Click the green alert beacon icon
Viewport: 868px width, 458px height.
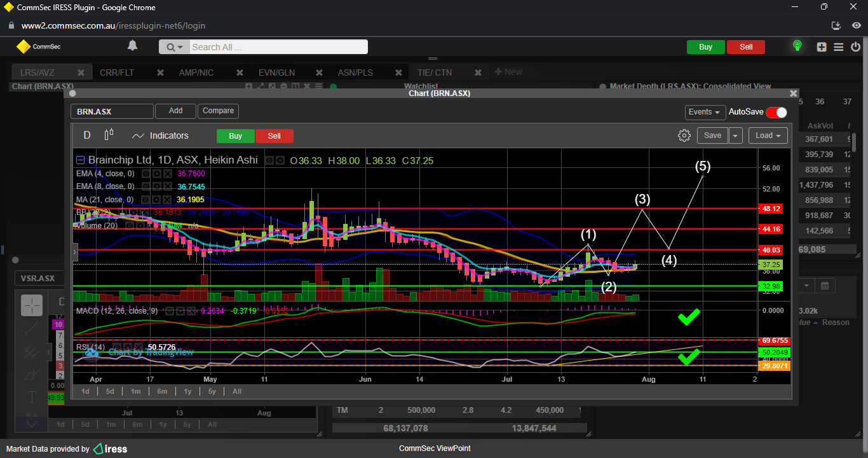point(797,46)
